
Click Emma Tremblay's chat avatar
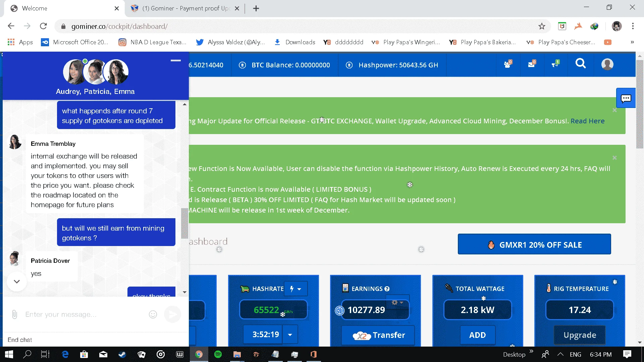click(15, 142)
